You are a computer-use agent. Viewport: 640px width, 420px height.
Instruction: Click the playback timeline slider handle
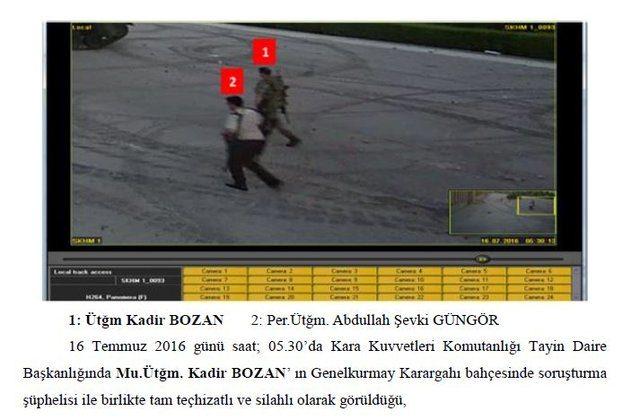pyautogui.click(x=481, y=258)
